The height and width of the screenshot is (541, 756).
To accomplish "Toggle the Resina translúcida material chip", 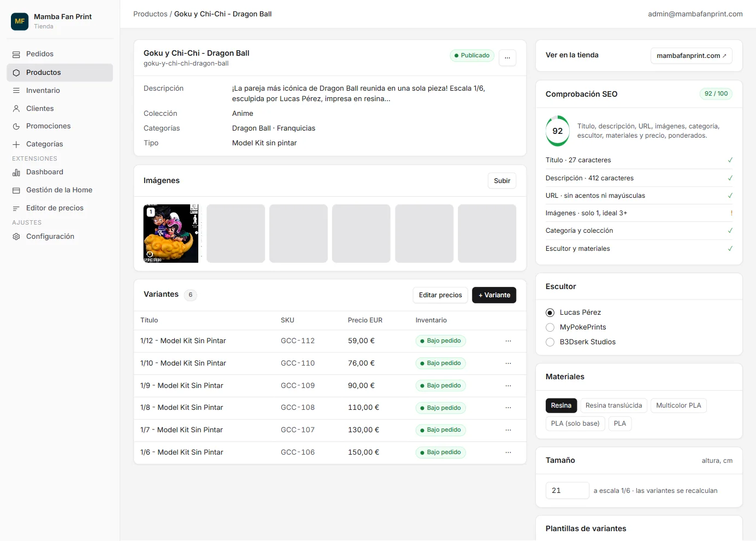I will pyautogui.click(x=614, y=405).
